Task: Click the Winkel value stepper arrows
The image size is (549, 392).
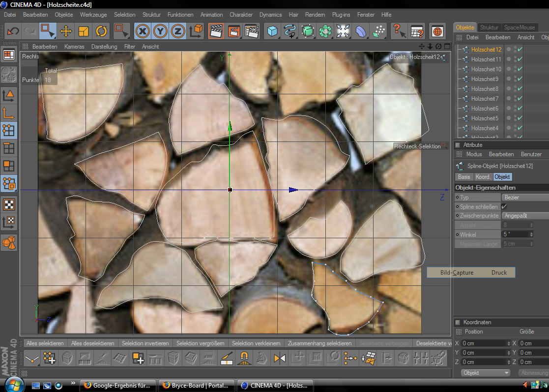Action: point(531,235)
